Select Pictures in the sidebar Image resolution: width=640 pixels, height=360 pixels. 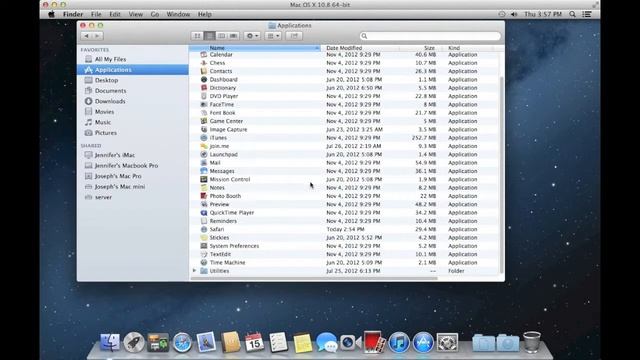click(133, 133)
